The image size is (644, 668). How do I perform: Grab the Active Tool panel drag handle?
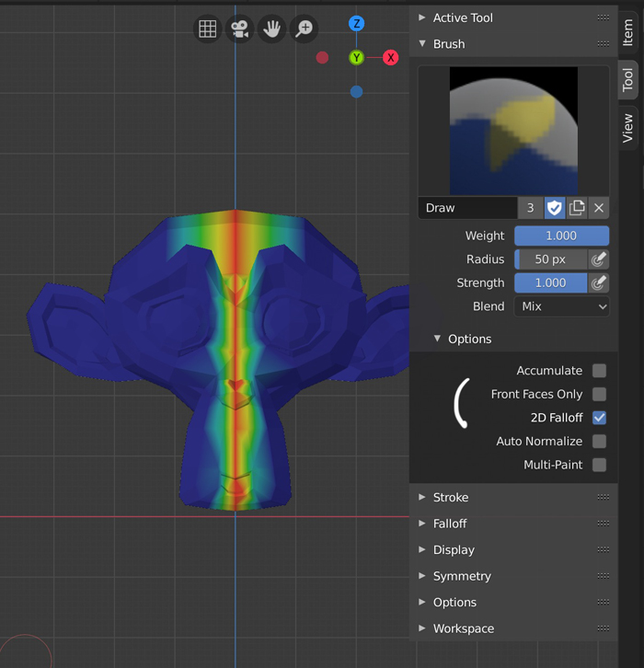point(604,17)
